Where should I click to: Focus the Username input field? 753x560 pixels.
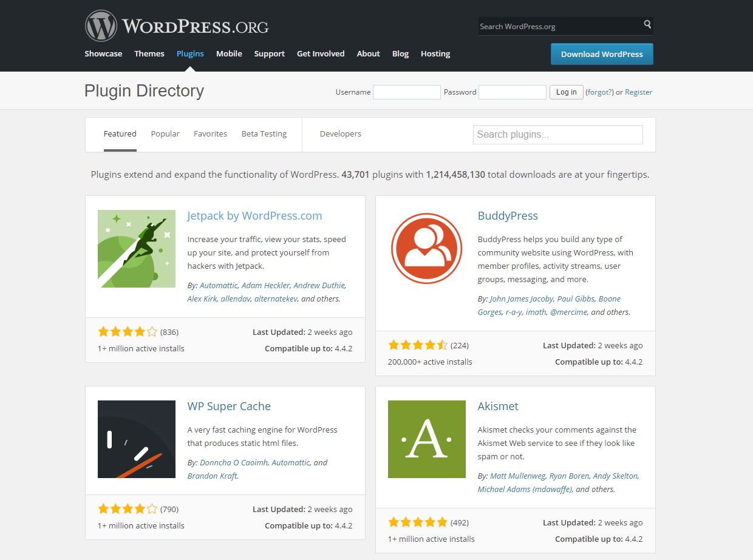pyautogui.click(x=407, y=92)
